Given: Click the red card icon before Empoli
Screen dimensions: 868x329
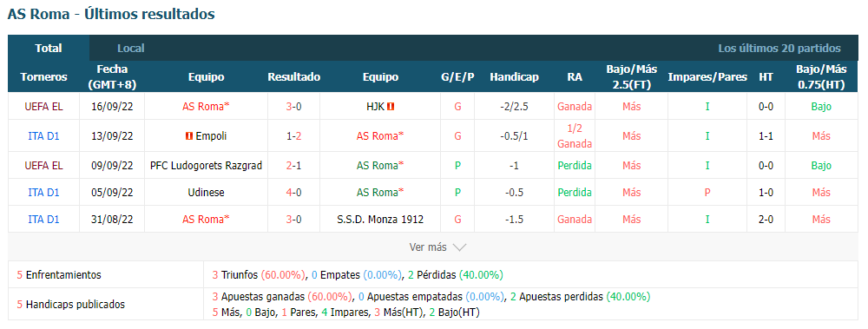Looking at the screenshot, I should pyautogui.click(x=188, y=135).
